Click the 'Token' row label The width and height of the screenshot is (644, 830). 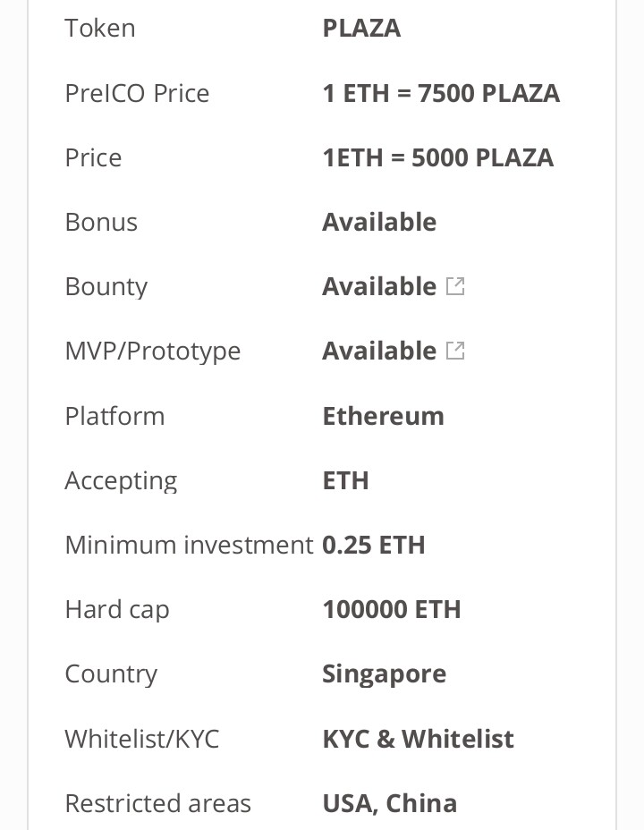coord(100,28)
